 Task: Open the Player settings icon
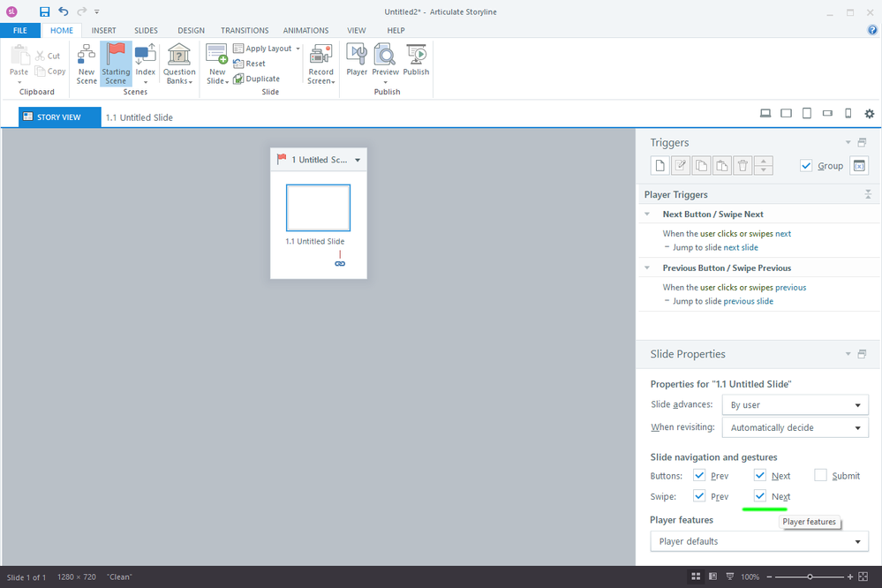click(x=357, y=57)
